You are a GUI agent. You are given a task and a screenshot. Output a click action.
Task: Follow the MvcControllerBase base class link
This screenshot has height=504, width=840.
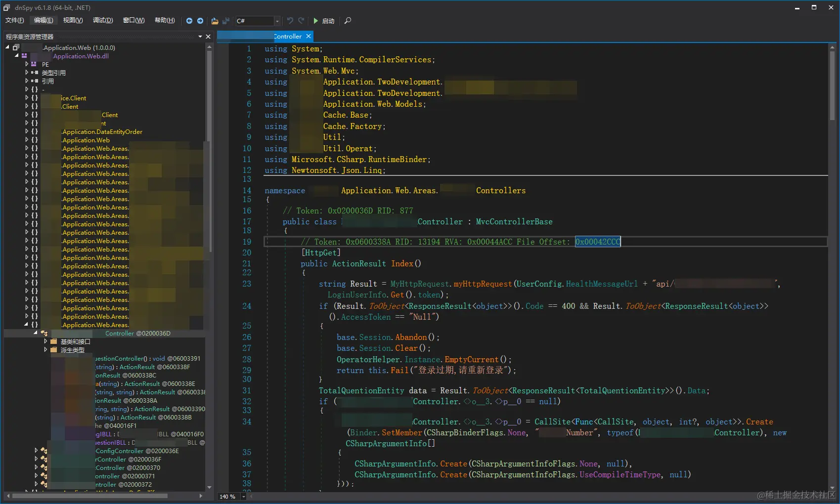[514, 222]
